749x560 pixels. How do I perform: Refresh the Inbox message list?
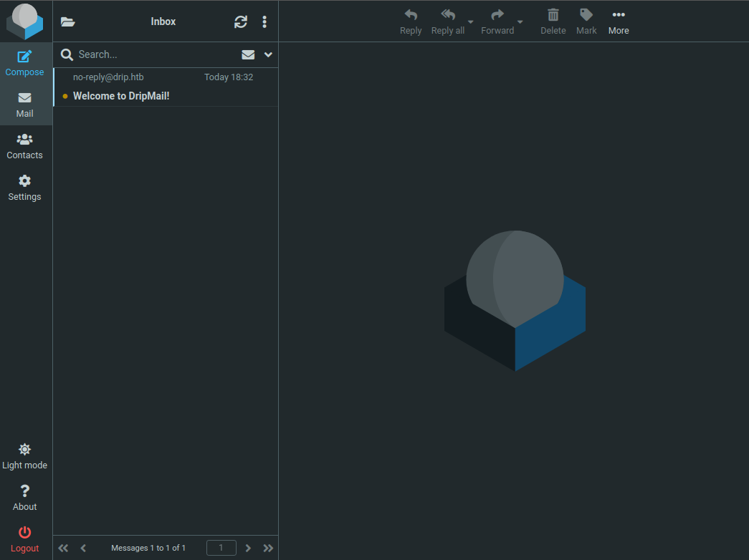pos(241,22)
